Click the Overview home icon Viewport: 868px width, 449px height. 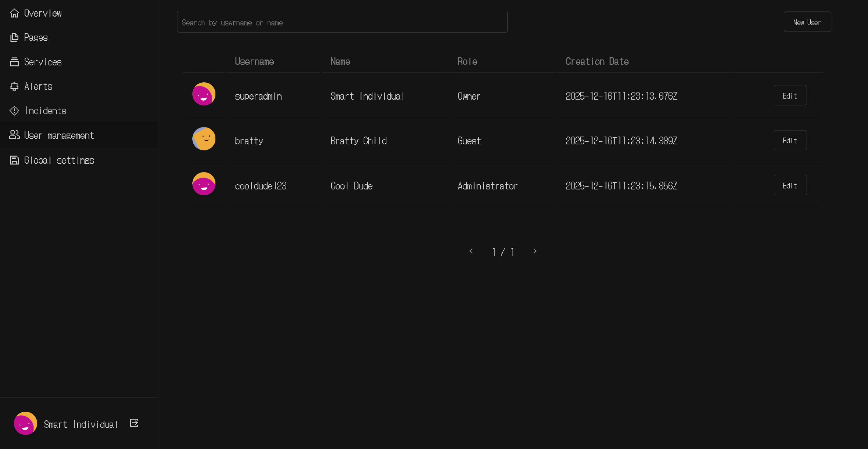14,13
